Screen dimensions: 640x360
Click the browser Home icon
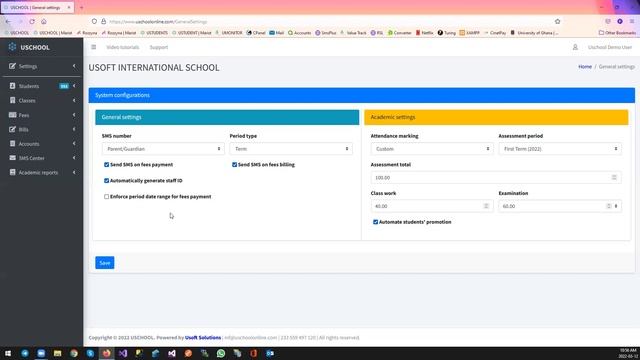pos(44,21)
